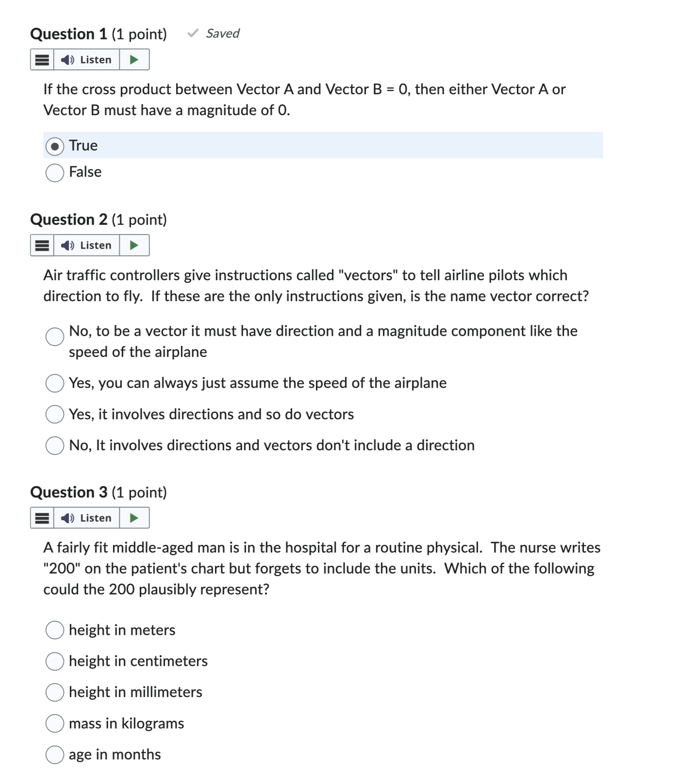Click the Question 3 heading
Screen dimensions: 700x783
(x=99, y=492)
